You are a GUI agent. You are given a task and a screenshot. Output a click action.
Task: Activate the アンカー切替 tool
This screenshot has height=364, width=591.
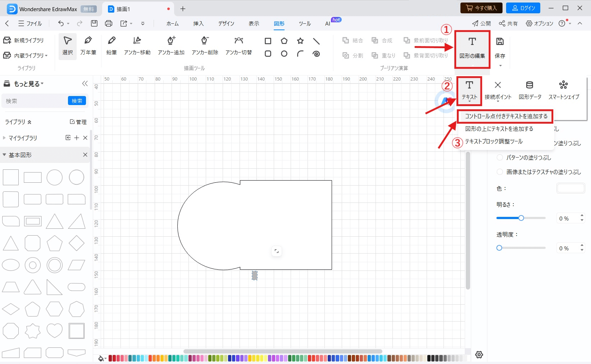(239, 46)
